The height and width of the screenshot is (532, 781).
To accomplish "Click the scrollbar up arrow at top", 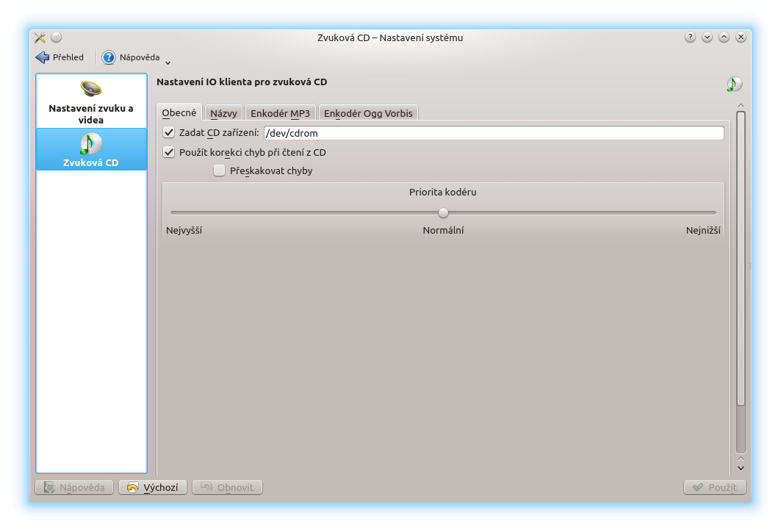I will 741,106.
